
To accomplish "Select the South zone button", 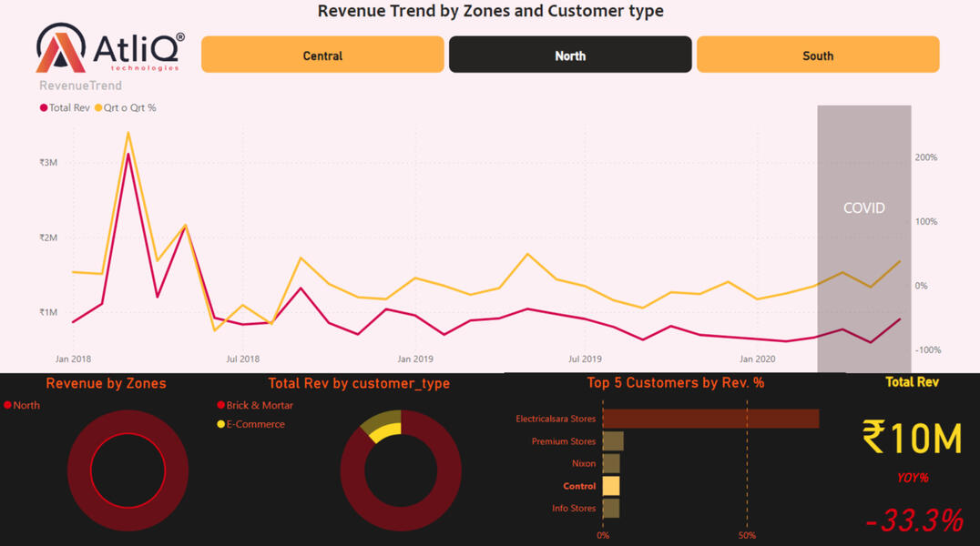I will [x=818, y=55].
